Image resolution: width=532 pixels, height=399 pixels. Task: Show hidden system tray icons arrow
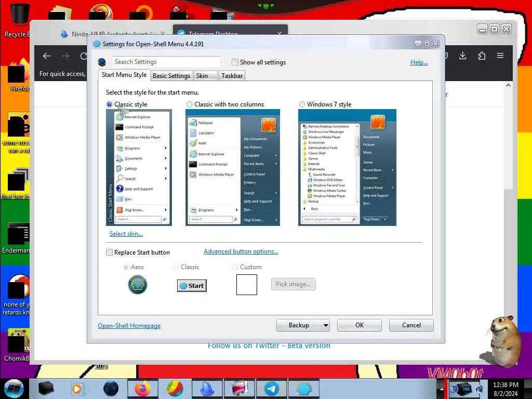(442, 389)
